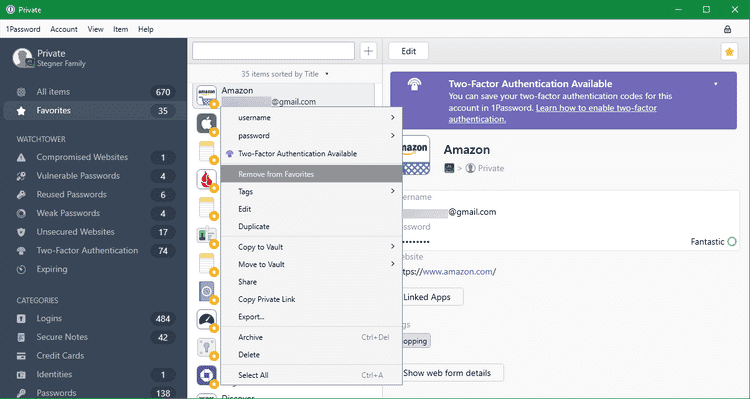
Task: Collapse the Two-Factor Authentication banner arrow
Action: 716,84
